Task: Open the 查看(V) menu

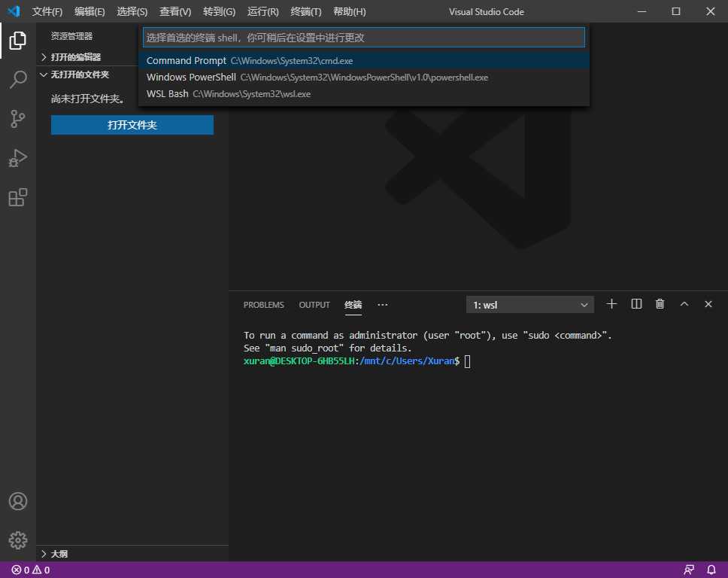Action: pos(175,11)
